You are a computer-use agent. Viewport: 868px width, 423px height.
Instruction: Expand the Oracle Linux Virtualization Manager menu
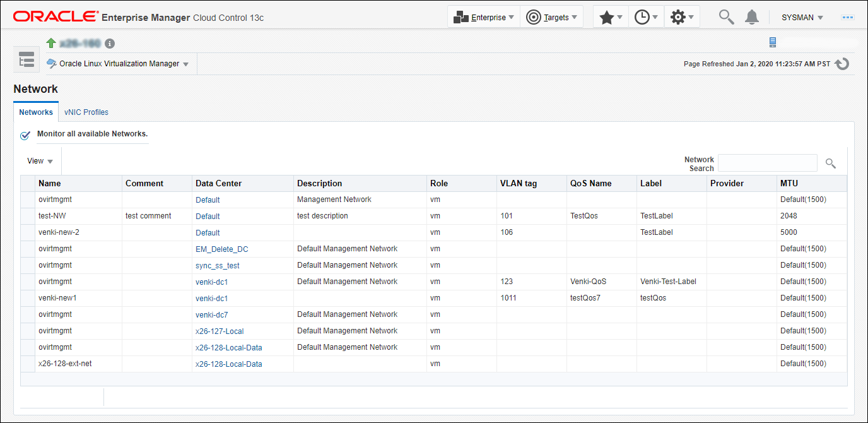coord(118,64)
